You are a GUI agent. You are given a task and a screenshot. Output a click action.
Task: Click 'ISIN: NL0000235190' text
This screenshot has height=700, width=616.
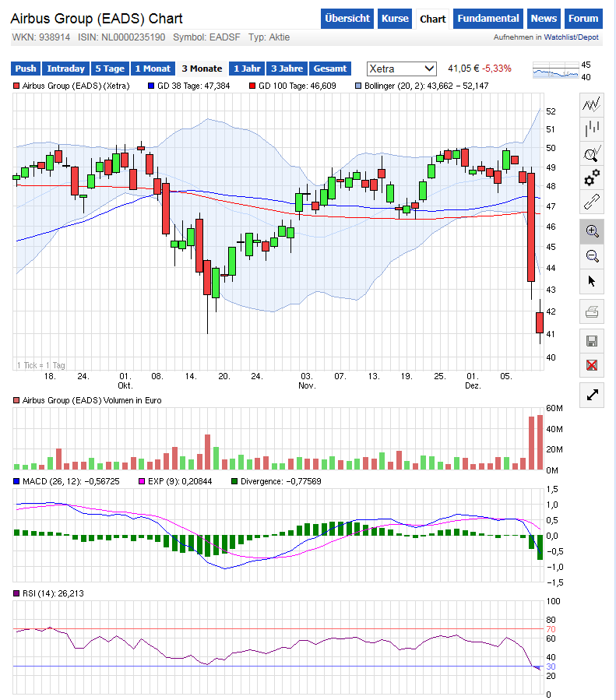pyautogui.click(x=121, y=37)
